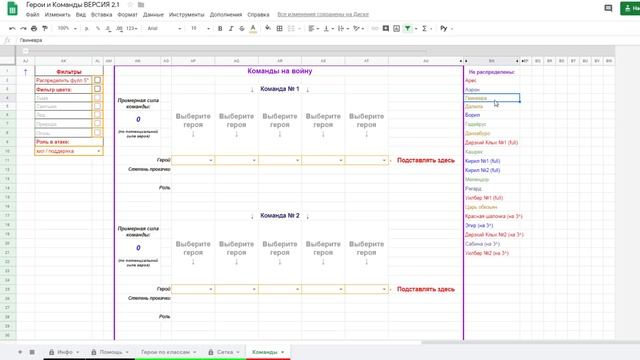Click the green share button
The width and height of the screenshot is (640, 360).
click(x=630, y=8)
